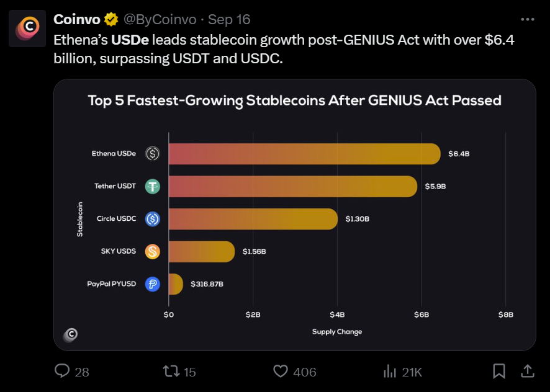Open the @ByCoinvo handle link
Image resolution: width=550 pixels, height=392 pixels.
click(x=161, y=19)
